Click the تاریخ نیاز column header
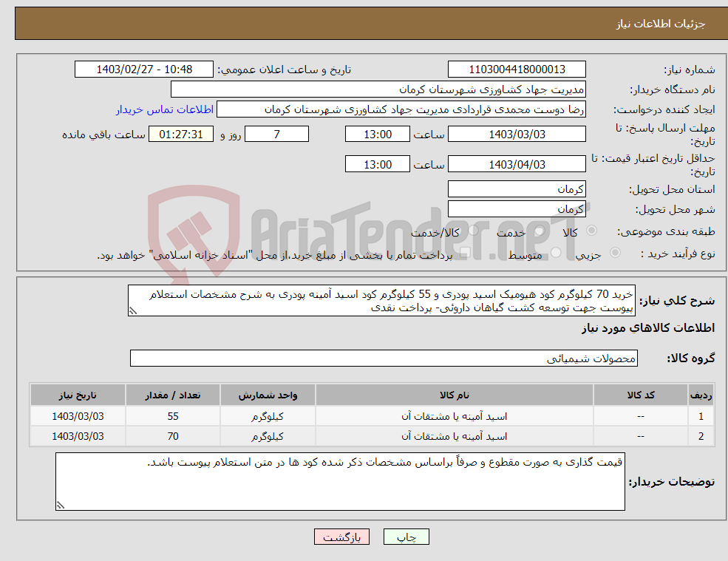 tap(78, 395)
